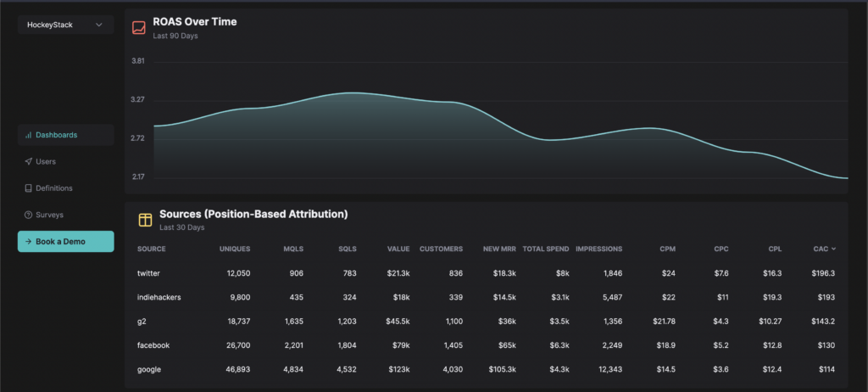The width and height of the screenshot is (868, 392).
Task: Click the Users paper plane icon
Action: (x=28, y=161)
